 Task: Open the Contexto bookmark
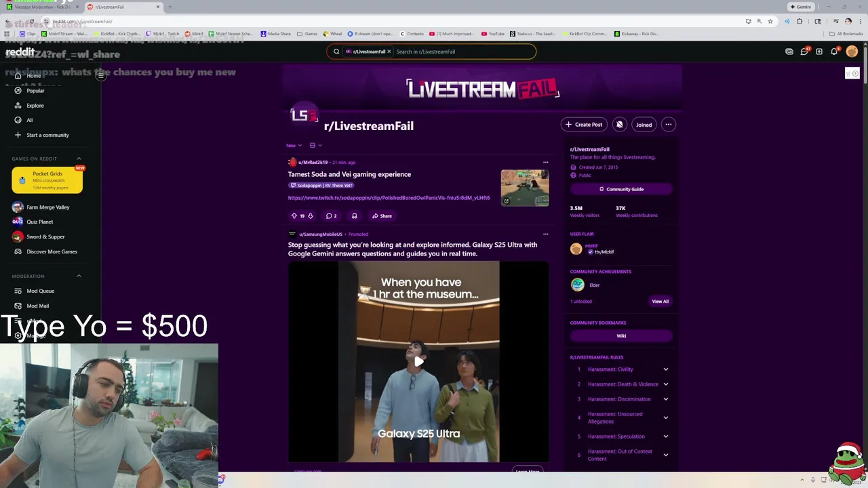[411, 34]
